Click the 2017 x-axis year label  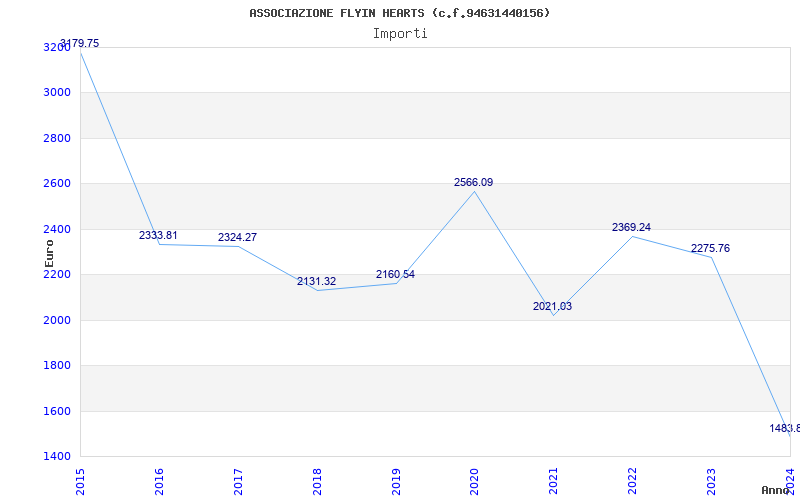pyautogui.click(x=238, y=481)
